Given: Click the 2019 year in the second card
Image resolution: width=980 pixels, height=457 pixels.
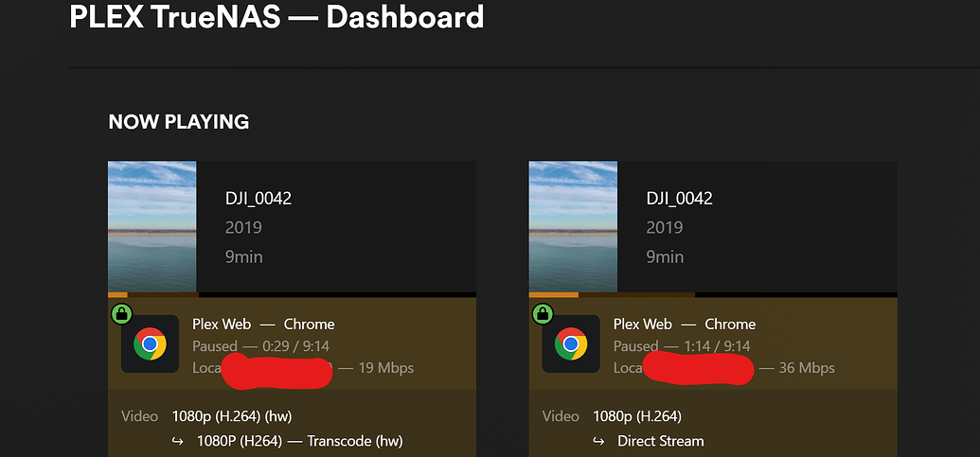Looking at the screenshot, I should click(665, 227).
